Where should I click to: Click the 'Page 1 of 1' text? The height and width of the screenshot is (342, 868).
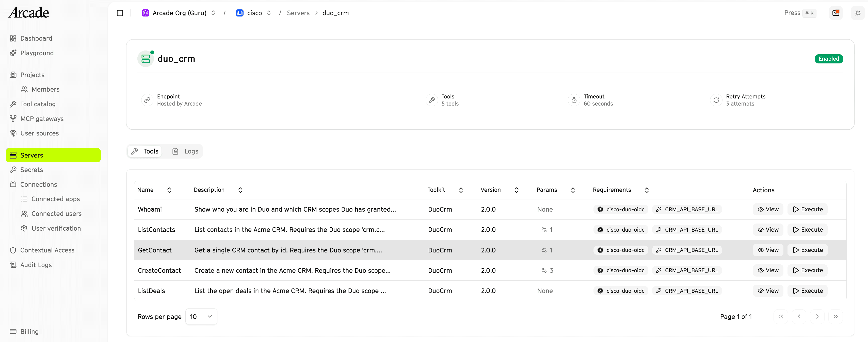click(x=736, y=317)
